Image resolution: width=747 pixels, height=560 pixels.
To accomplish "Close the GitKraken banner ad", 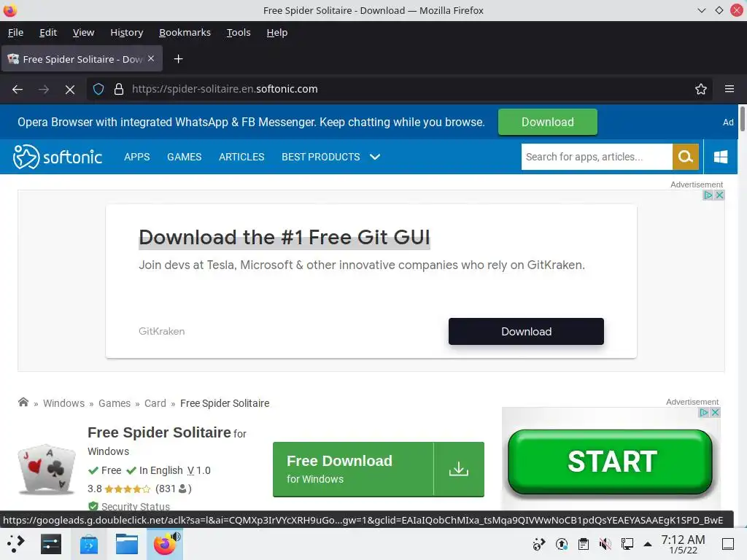I will pyautogui.click(x=720, y=195).
